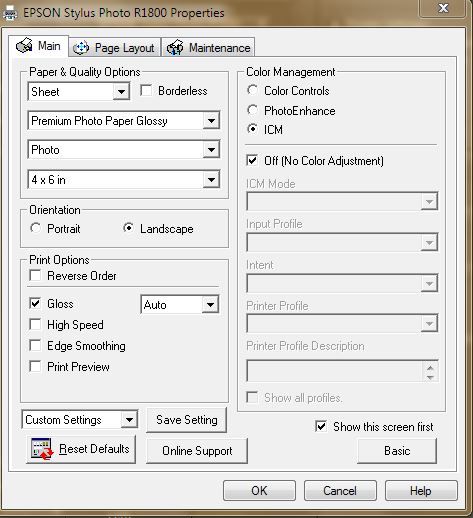
Task: Click the Save Setting button
Action: 187,420
